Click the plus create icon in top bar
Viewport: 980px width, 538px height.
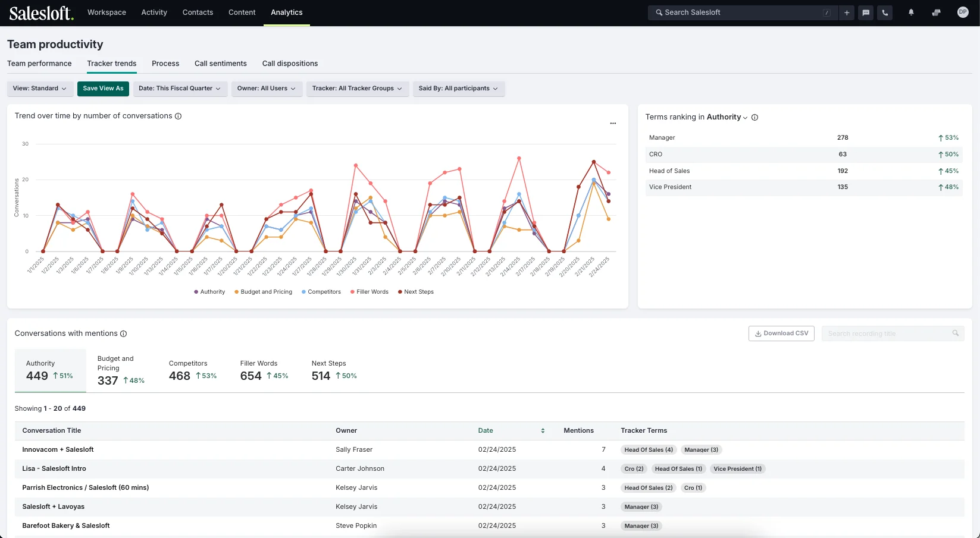(x=847, y=12)
